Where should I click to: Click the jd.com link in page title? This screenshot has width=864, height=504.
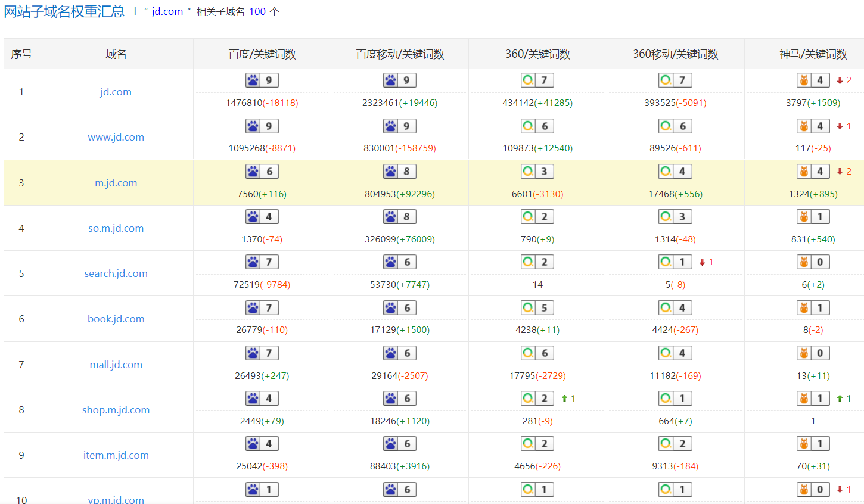pos(167,11)
